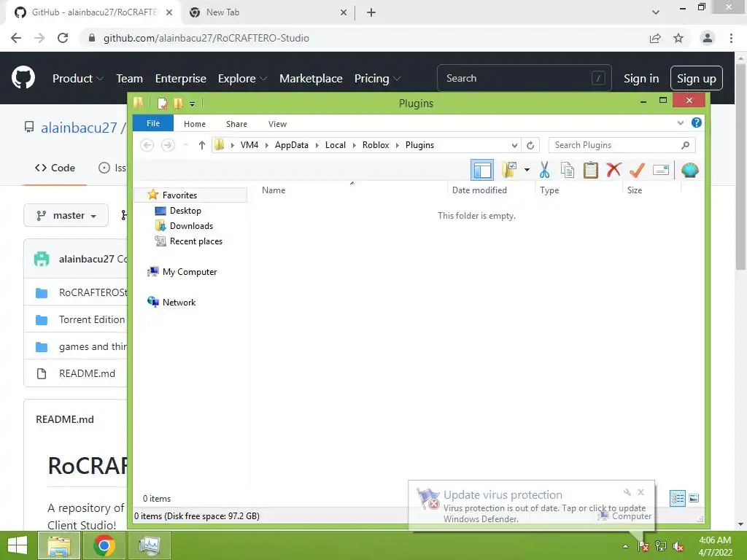Screen dimensions: 747x560
Task: Close the virus protection notification
Action: point(640,492)
